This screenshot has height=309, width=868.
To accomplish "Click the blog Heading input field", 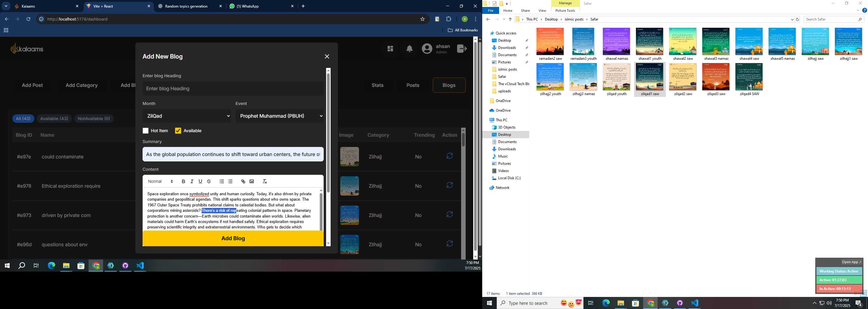I will (x=233, y=89).
